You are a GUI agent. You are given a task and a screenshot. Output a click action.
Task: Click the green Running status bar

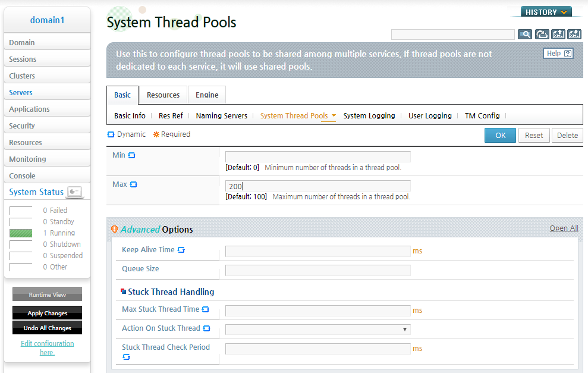tap(21, 233)
